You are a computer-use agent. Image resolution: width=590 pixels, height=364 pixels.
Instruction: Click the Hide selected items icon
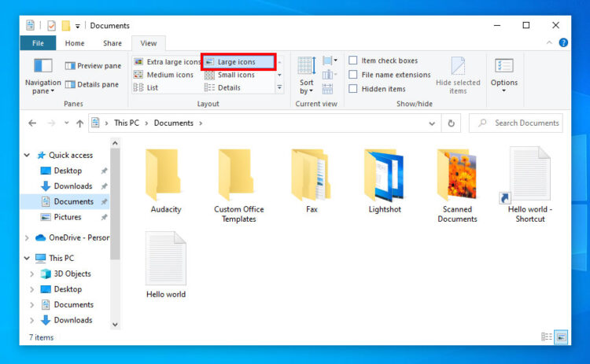tap(458, 68)
